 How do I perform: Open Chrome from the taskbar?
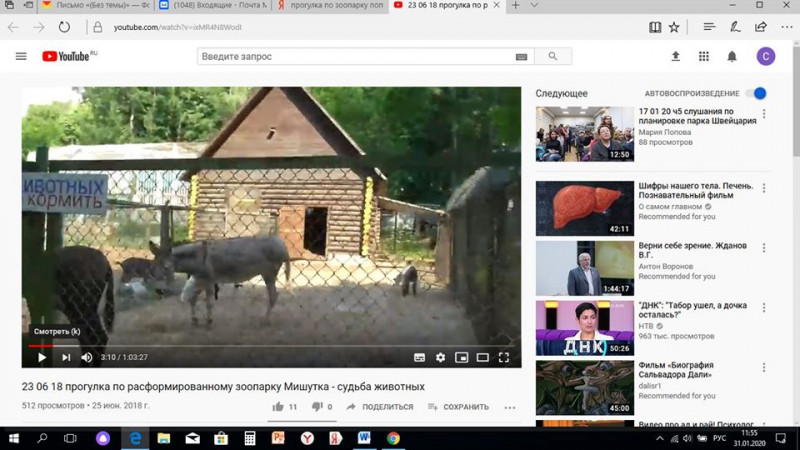(393, 438)
